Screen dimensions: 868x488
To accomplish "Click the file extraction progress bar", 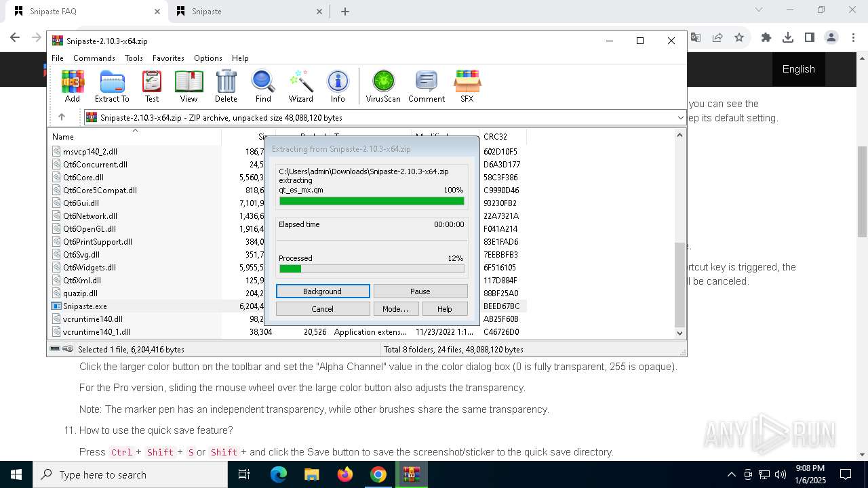I will 372,201.
